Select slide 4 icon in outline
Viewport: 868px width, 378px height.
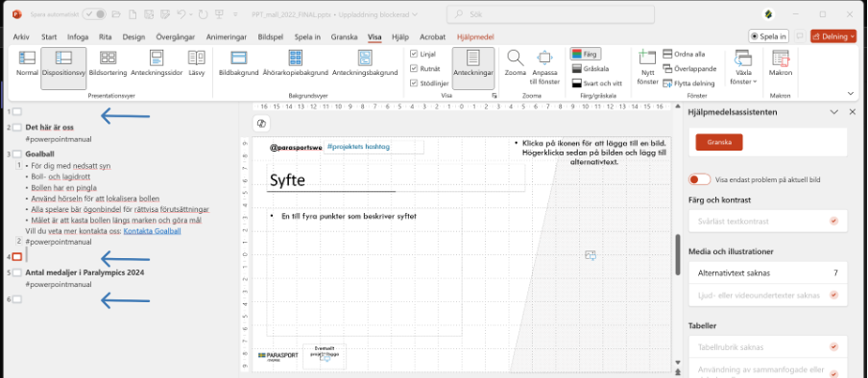[17, 256]
